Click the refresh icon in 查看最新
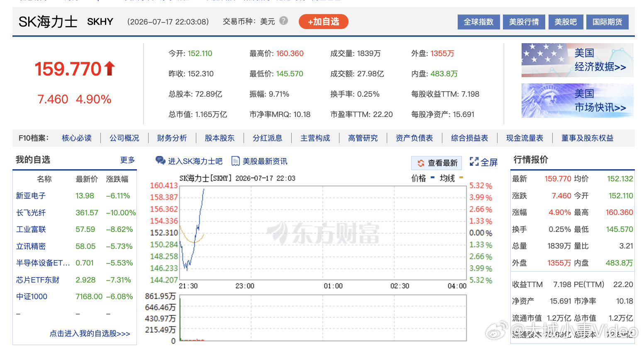The image size is (644, 346). coord(421,163)
